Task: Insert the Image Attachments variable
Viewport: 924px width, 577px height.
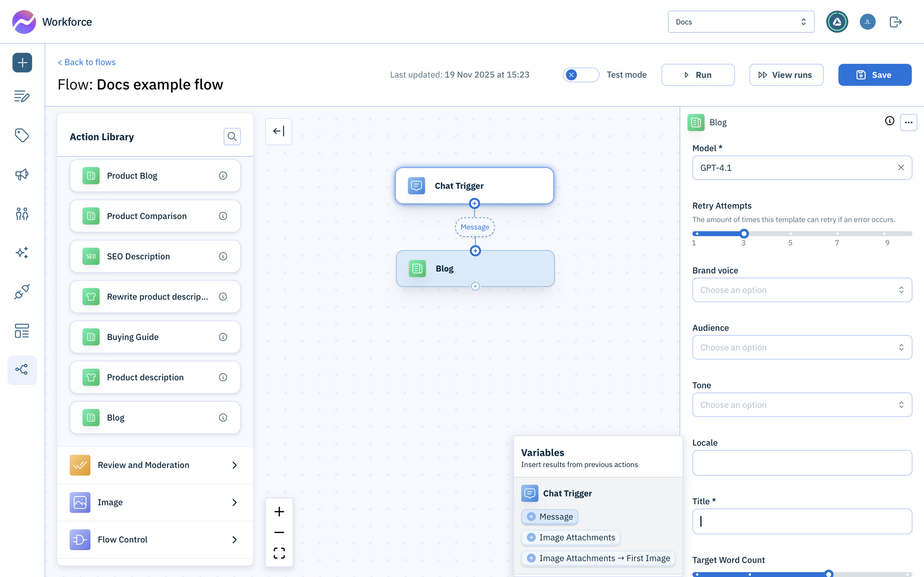Action: (x=571, y=538)
